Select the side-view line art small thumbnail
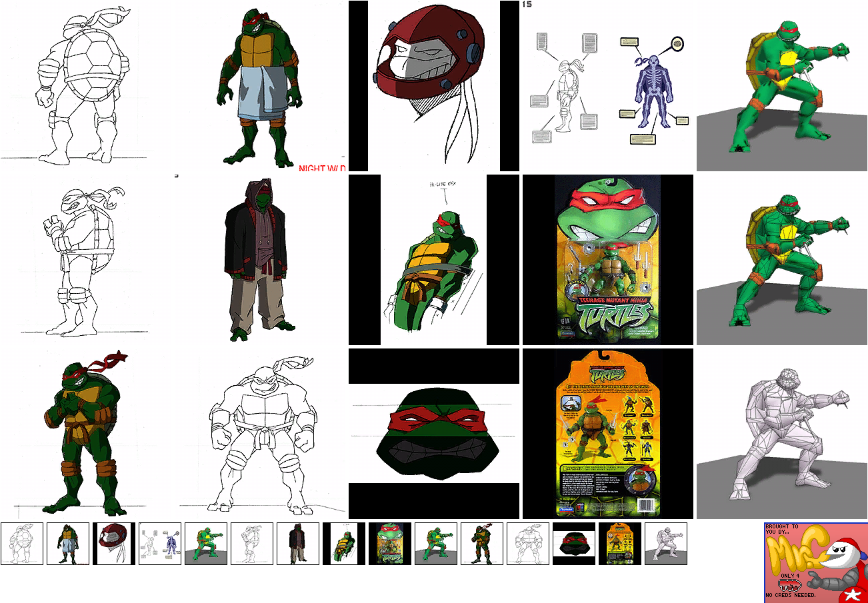The image size is (868, 603). point(252,544)
